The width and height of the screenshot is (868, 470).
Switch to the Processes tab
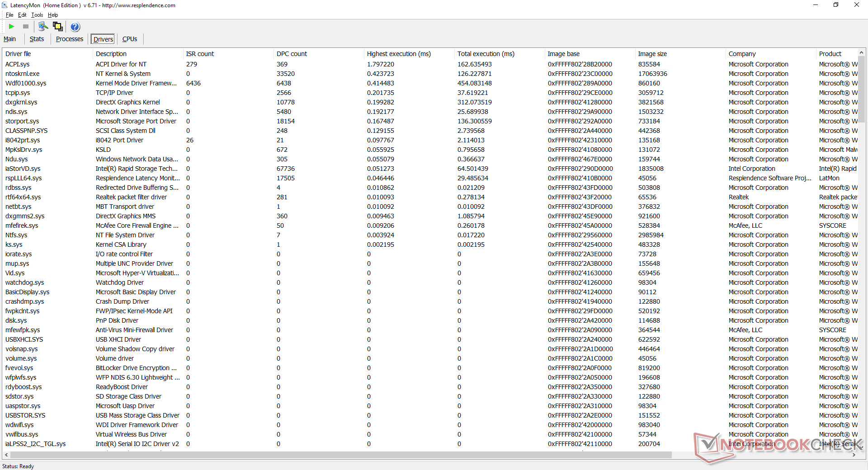70,39
